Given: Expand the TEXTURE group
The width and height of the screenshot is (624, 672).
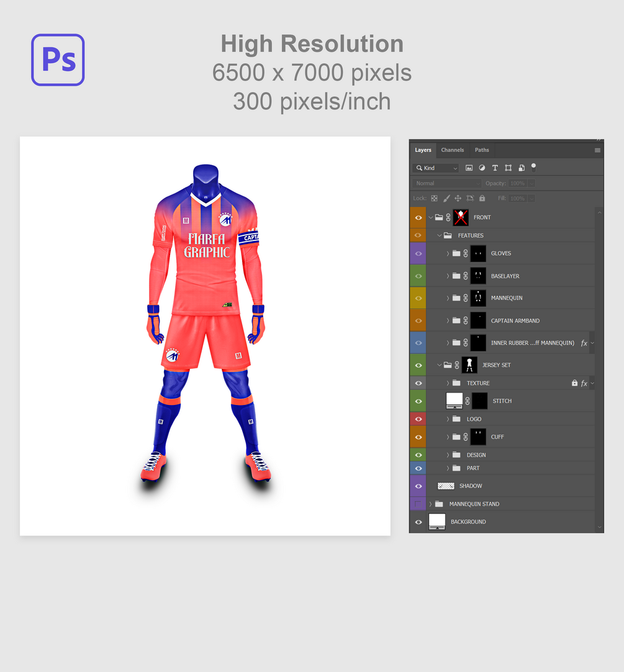Looking at the screenshot, I should click(x=448, y=383).
